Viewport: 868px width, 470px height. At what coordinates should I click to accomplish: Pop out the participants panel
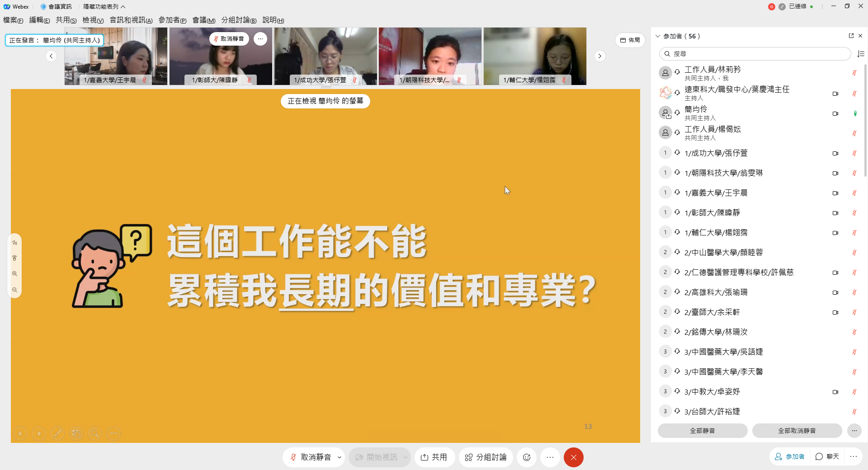coord(851,36)
